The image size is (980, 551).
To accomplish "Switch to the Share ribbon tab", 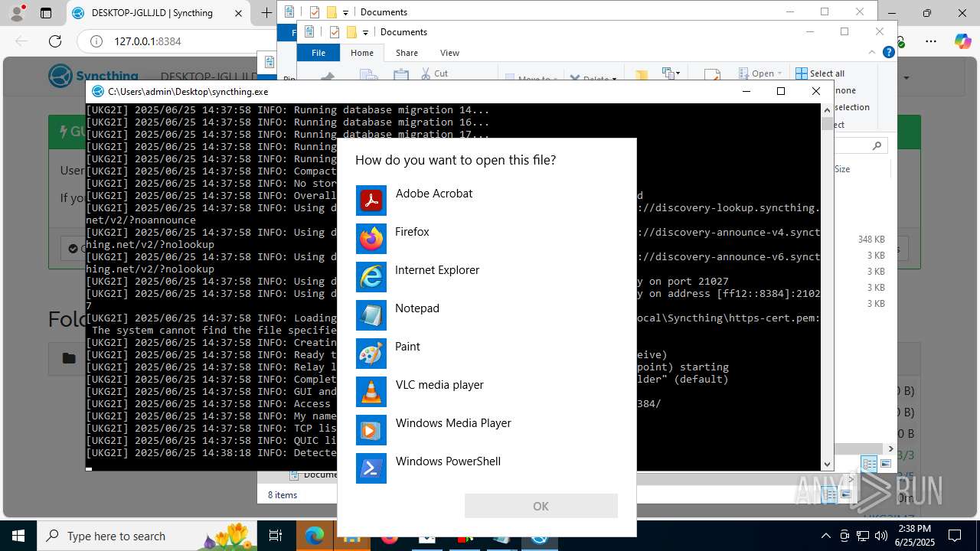I will tap(407, 53).
